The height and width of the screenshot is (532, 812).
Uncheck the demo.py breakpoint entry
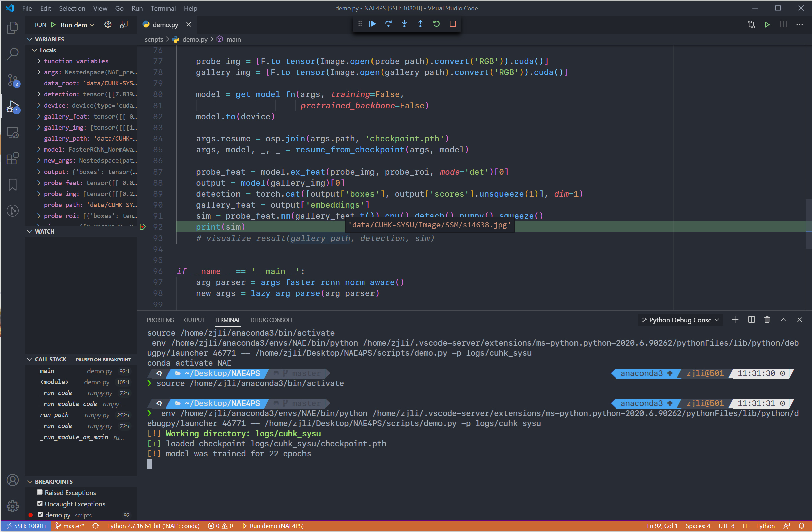pos(40,515)
